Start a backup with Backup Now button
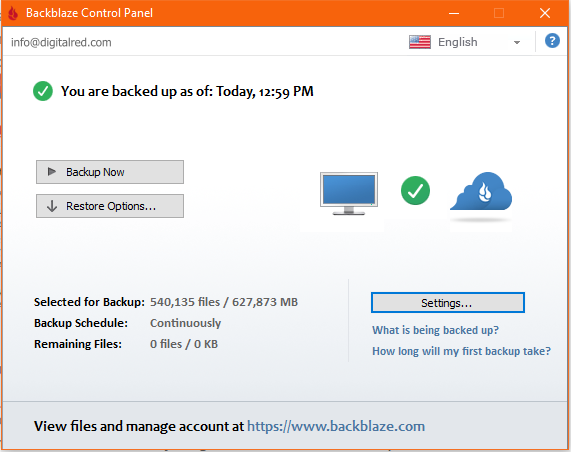This screenshot has height=452, width=571. pos(110,172)
